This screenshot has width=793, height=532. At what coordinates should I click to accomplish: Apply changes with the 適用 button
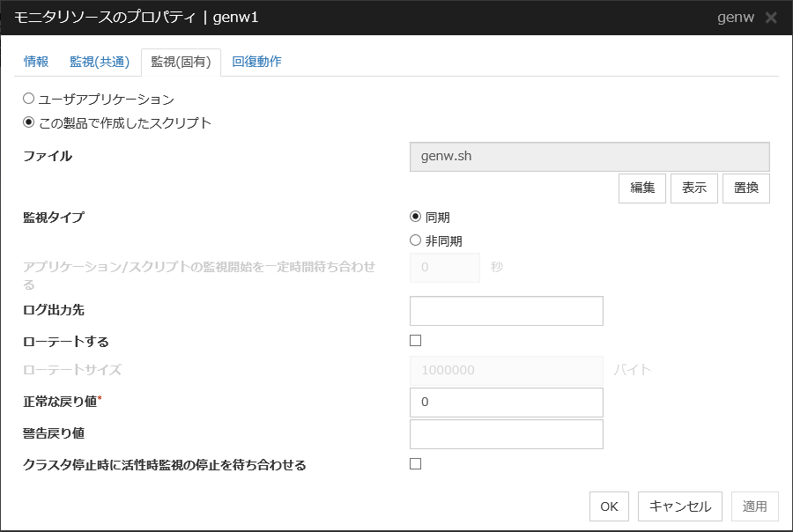pyautogui.click(x=754, y=506)
